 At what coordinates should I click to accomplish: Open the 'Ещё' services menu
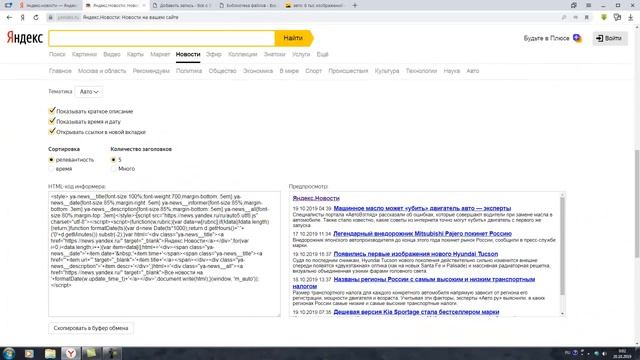[x=322, y=54]
